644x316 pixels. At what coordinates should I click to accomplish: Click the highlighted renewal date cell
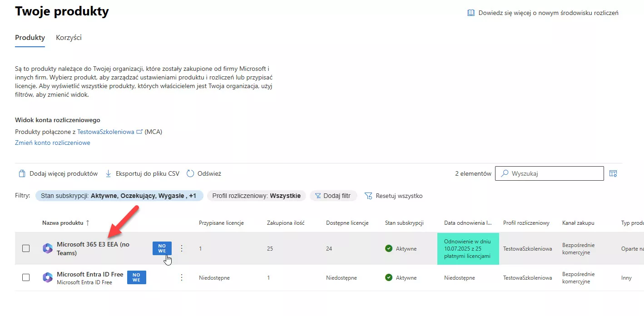[468, 249]
